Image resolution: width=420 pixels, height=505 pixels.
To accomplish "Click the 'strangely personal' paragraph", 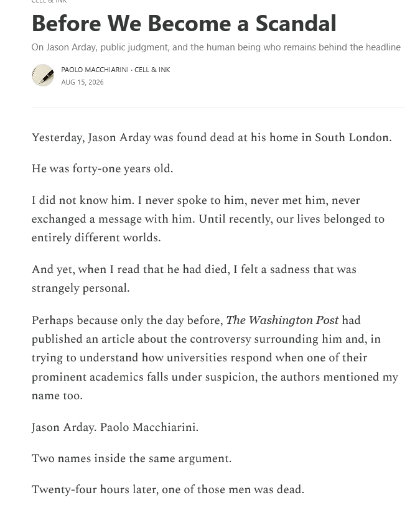I will pyautogui.click(x=194, y=279).
